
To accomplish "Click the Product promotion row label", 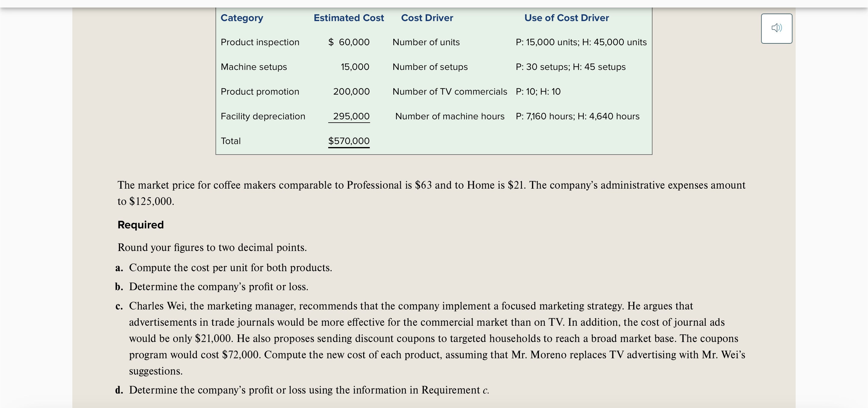I will click(260, 91).
